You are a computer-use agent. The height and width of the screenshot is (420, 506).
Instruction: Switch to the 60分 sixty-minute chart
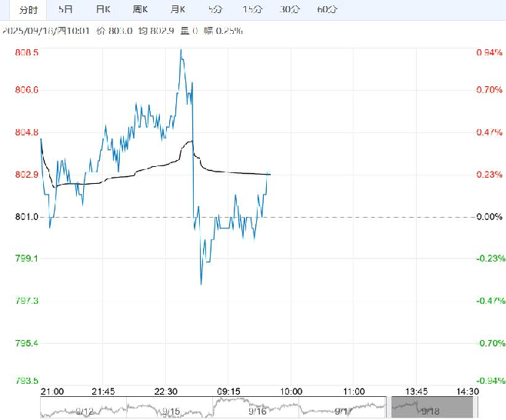coord(328,9)
